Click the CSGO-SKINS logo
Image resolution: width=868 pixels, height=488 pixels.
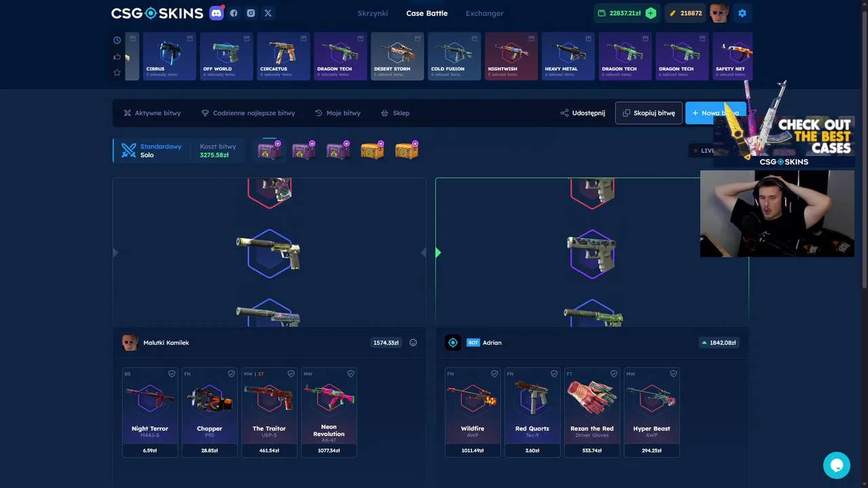pyautogui.click(x=157, y=13)
